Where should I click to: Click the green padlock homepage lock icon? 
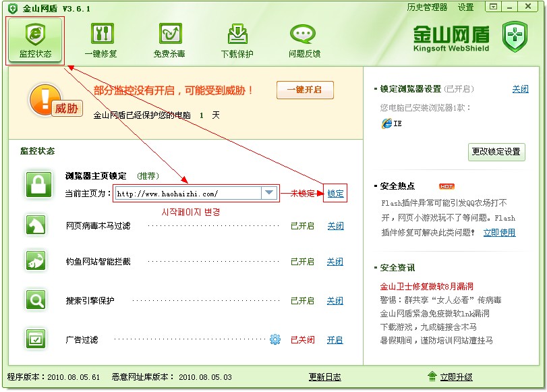38,184
